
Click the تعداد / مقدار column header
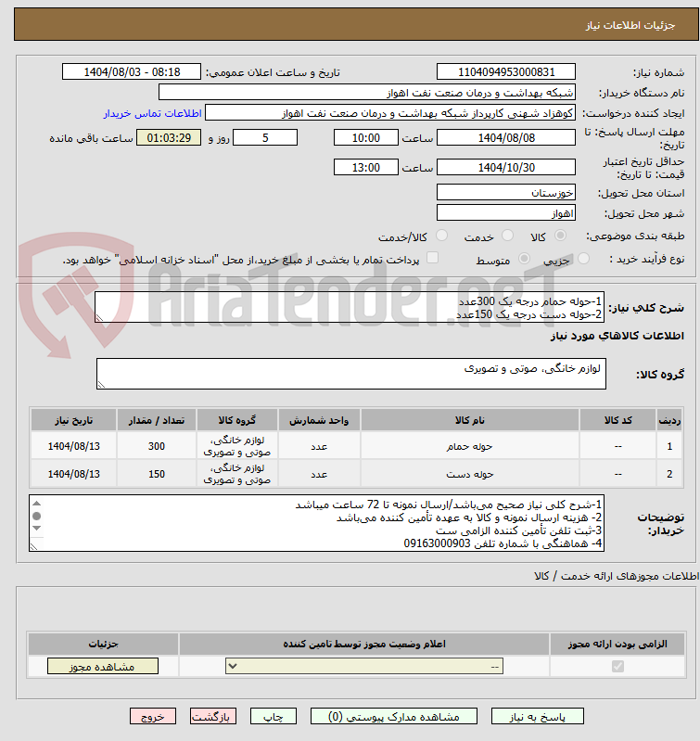click(x=157, y=420)
